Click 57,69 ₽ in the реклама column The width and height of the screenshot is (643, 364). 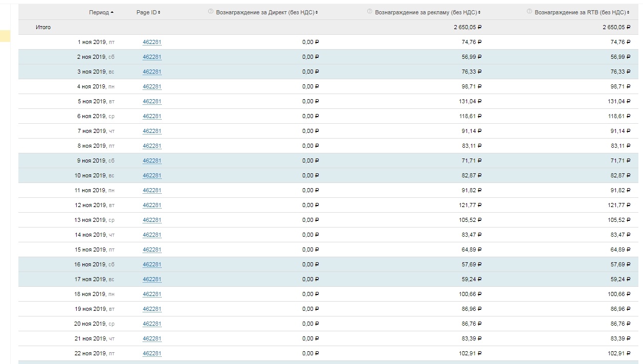pos(472,264)
